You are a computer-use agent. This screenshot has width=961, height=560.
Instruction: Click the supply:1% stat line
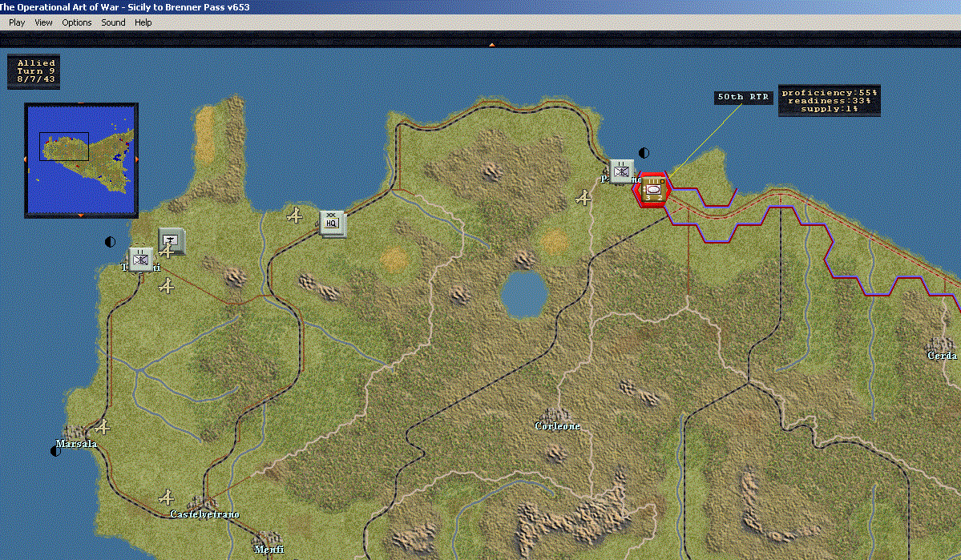[x=830, y=108]
